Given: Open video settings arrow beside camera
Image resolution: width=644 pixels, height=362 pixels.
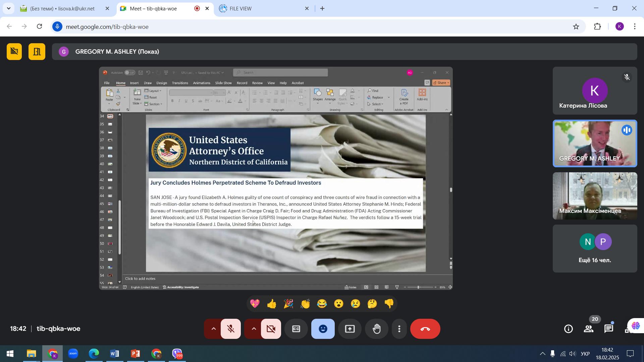Looking at the screenshot, I should (x=253, y=329).
